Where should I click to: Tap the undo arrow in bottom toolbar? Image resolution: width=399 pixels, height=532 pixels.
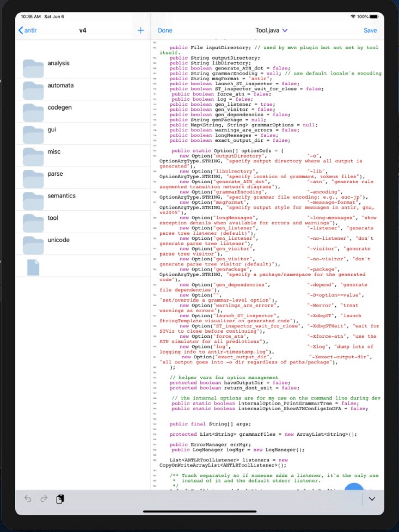(x=28, y=499)
